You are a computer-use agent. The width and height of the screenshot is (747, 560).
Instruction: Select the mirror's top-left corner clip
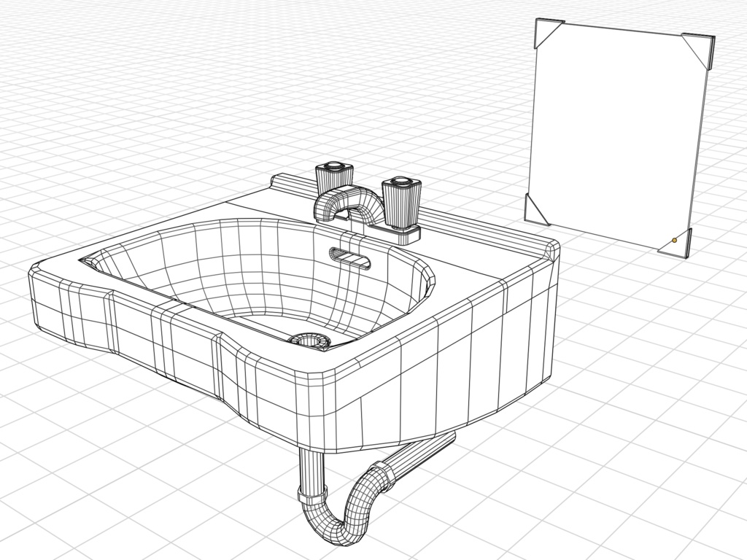tap(549, 32)
